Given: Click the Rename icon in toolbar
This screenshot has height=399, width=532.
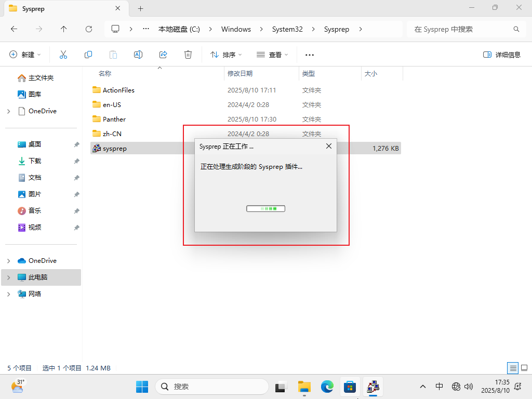Looking at the screenshot, I should pyautogui.click(x=138, y=55).
